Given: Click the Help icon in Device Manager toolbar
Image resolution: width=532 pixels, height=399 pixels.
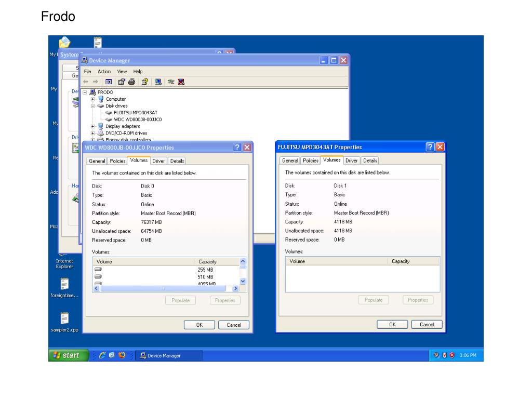Looking at the screenshot, I should (145, 82).
